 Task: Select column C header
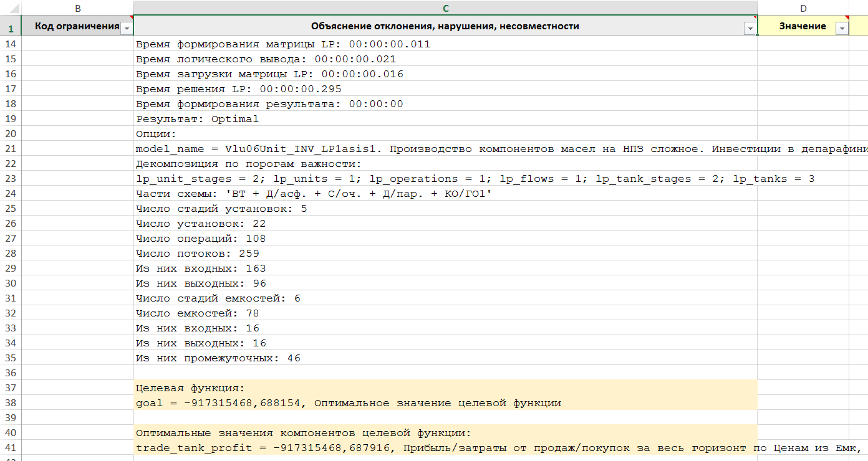click(445, 8)
